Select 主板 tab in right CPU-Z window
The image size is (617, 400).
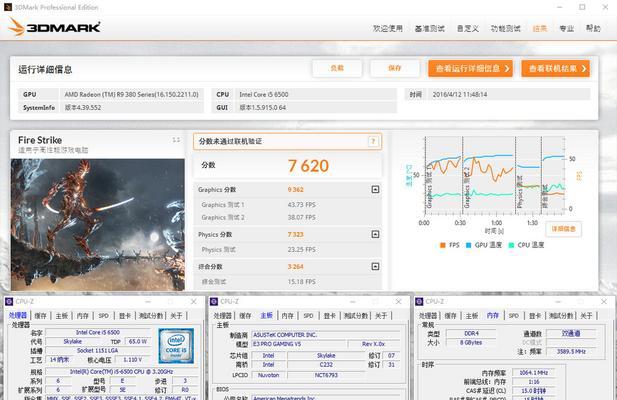click(x=472, y=315)
